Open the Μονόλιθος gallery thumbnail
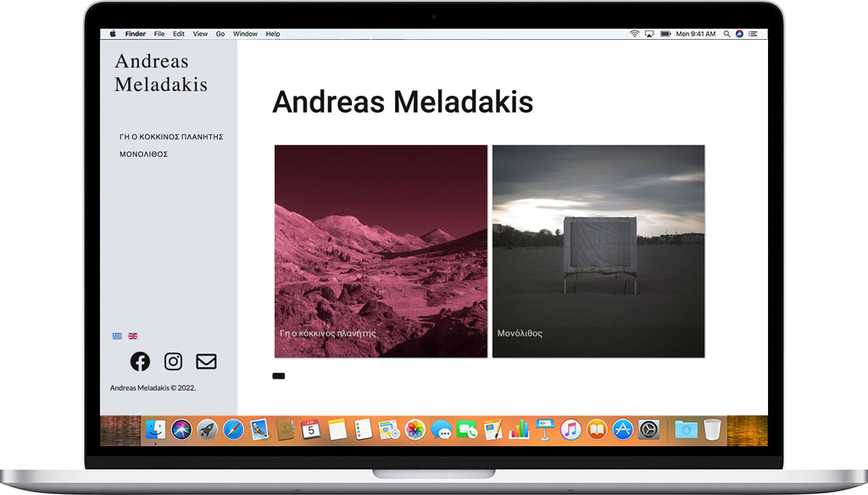The width and height of the screenshot is (868, 495). tap(598, 251)
